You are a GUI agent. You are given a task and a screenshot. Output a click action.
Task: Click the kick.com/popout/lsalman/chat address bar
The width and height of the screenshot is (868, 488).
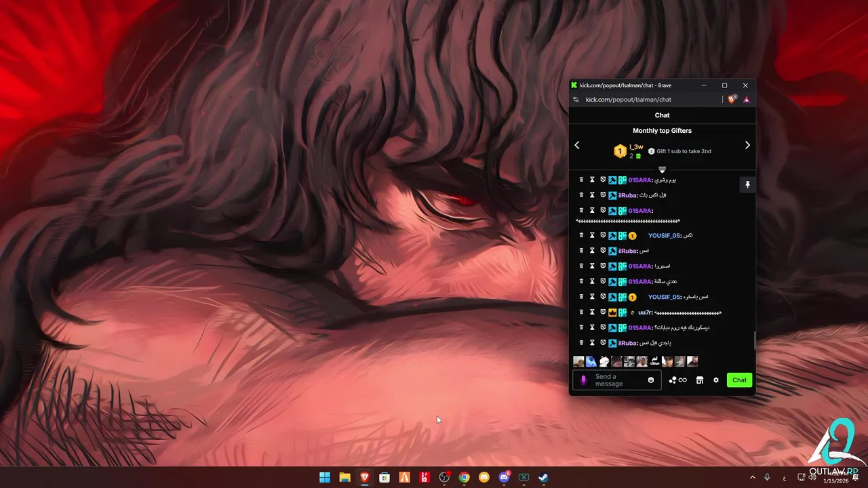pyautogui.click(x=629, y=100)
